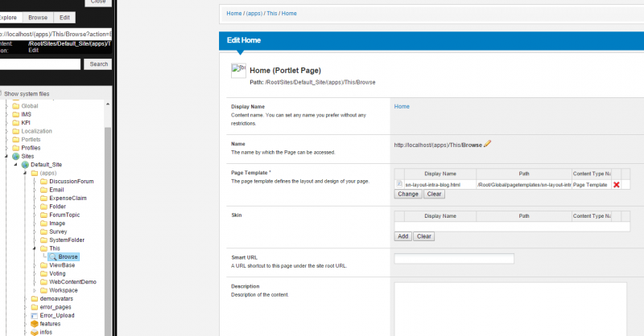
Task: Click the explorer search input box
Action: click(x=39, y=64)
